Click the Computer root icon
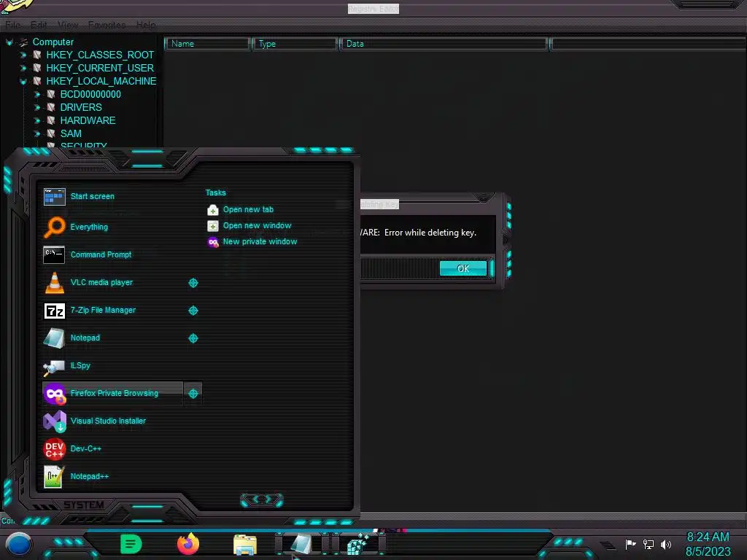This screenshot has height=560, width=747. pos(23,42)
